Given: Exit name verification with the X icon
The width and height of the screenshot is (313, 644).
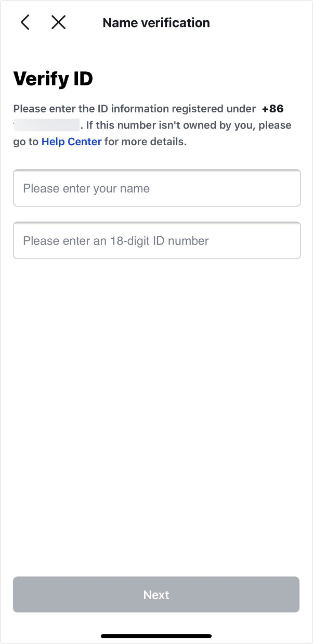Looking at the screenshot, I should (x=58, y=22).
